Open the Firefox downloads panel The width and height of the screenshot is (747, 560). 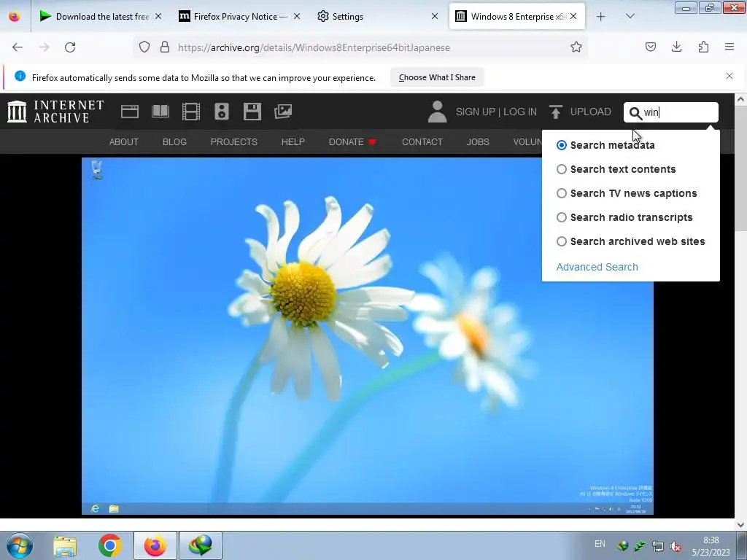[676, 47]
